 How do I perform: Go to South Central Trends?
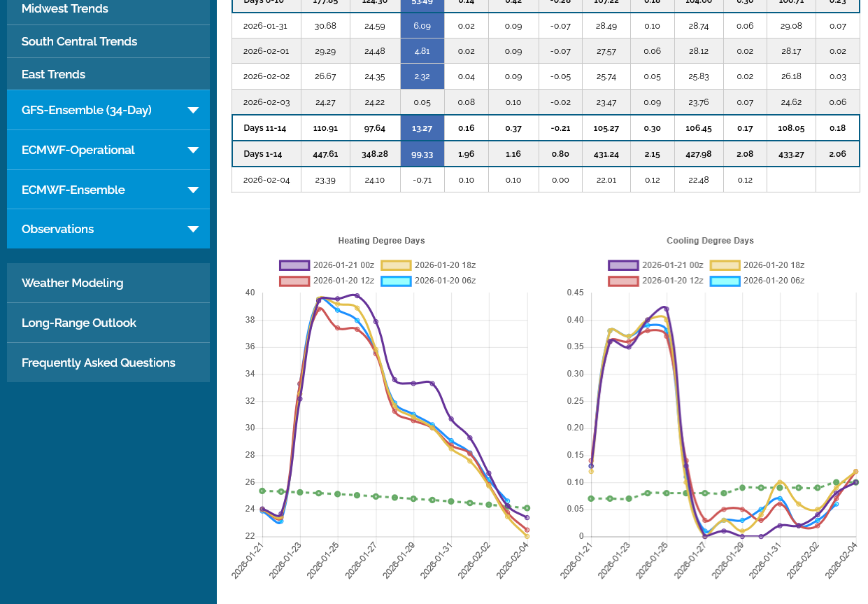point(79,42)
